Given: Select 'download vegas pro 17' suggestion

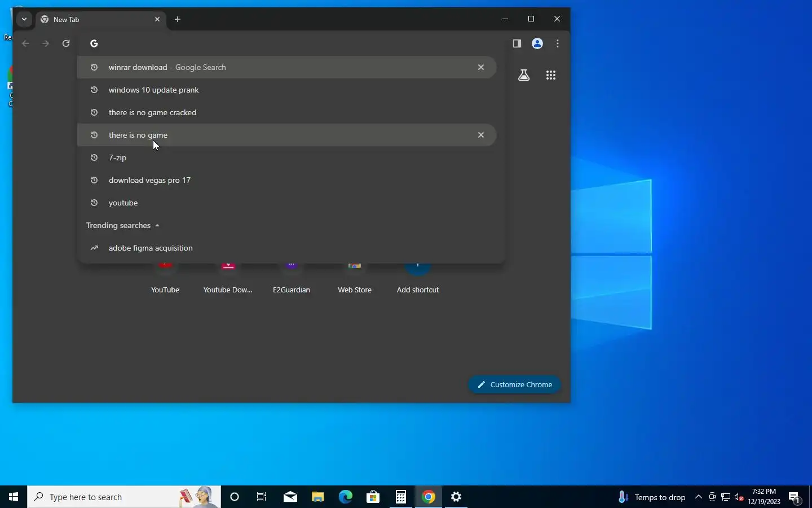Looking at the screenshot, I should pyautogui.click(x=286, y=180).
